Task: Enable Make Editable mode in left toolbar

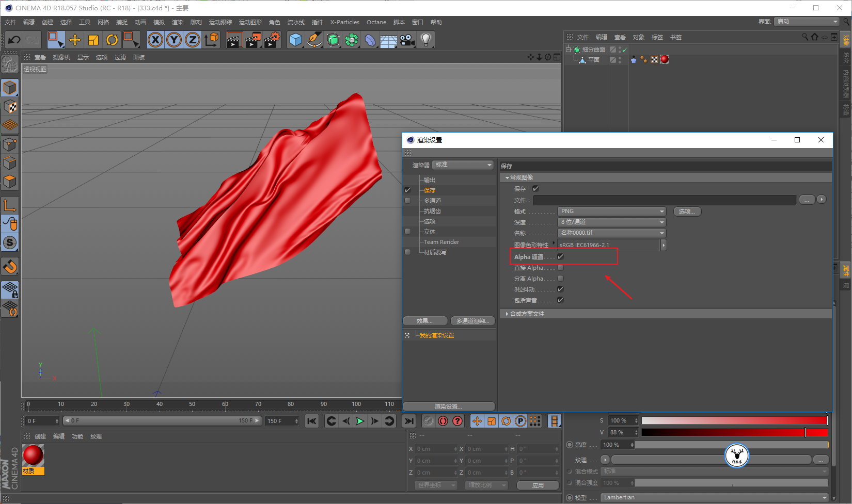Action: pos(9,64)
